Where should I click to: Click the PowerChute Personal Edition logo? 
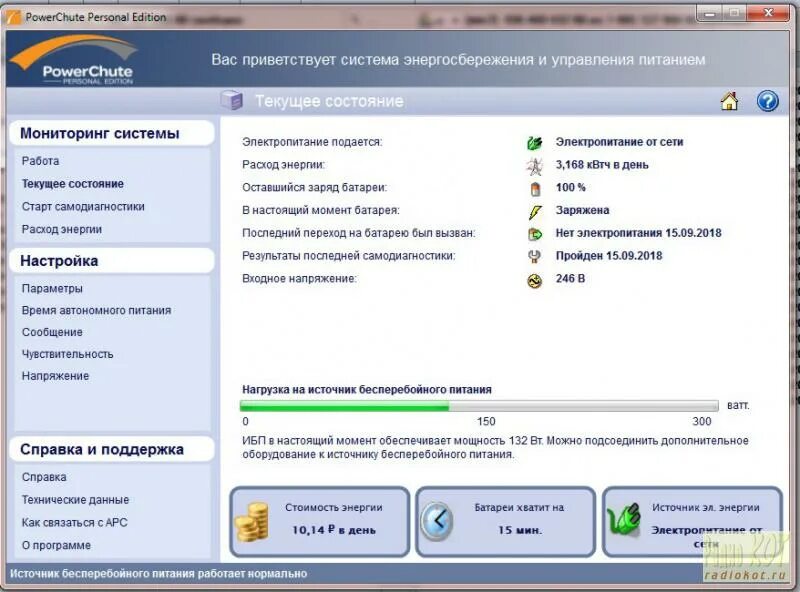point(74,60)
